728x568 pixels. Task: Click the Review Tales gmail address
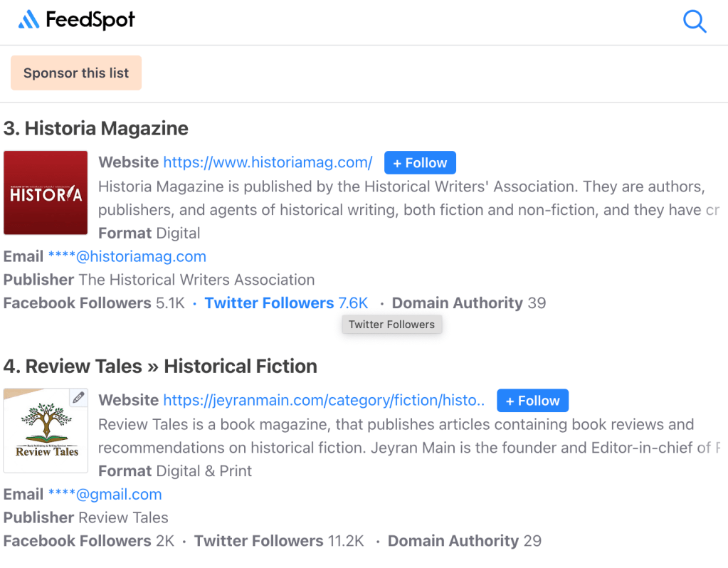(x=105, y=494)
